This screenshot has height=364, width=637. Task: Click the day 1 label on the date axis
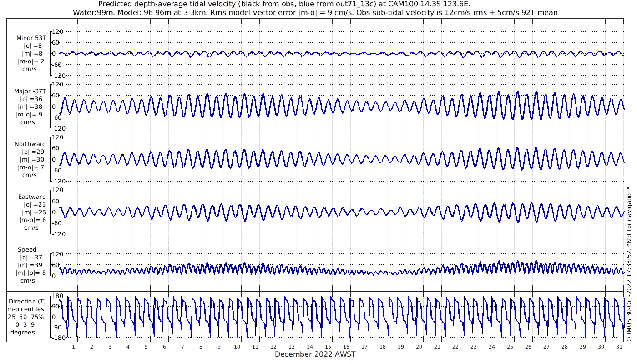coord(73,347)
